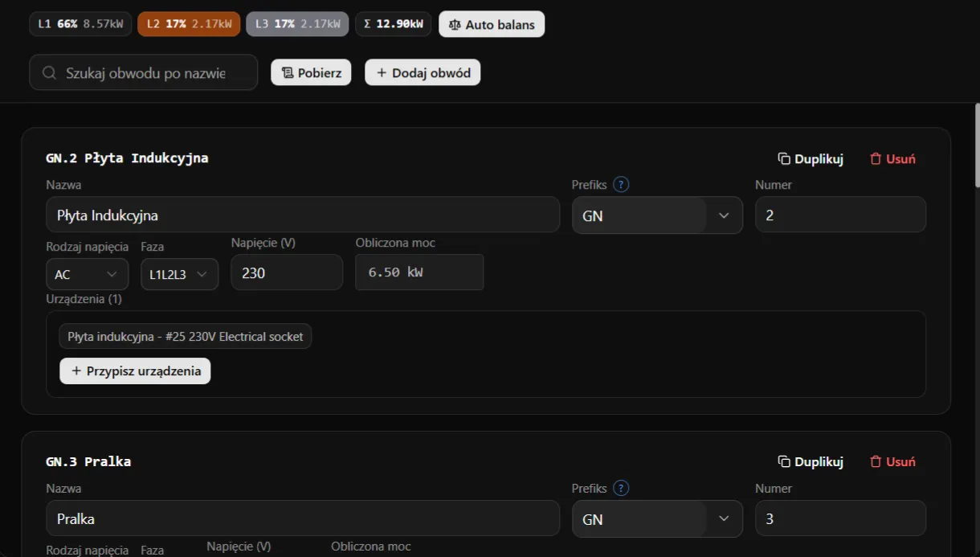Click the Pobierz scroll icon
Screen dimensions: 980x557
click(287, 72)
